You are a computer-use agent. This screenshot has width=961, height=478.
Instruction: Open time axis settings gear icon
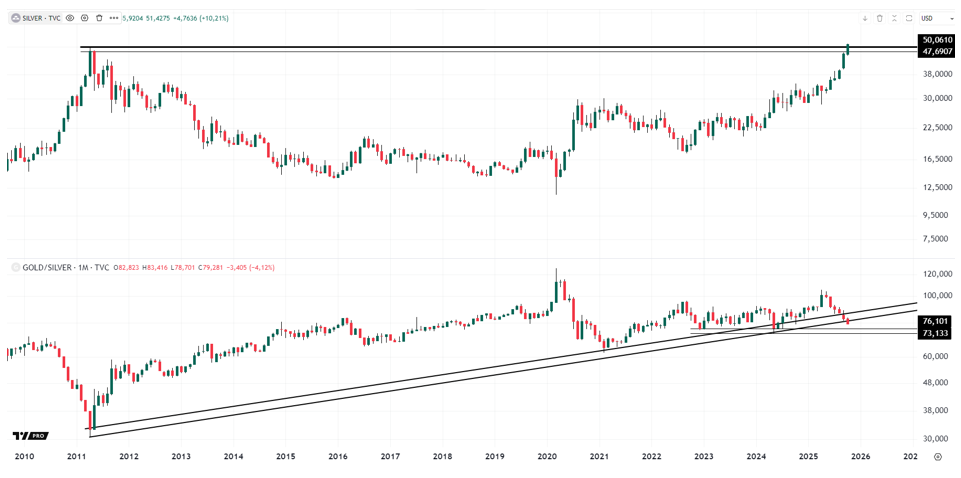click(x=937, y=457)
